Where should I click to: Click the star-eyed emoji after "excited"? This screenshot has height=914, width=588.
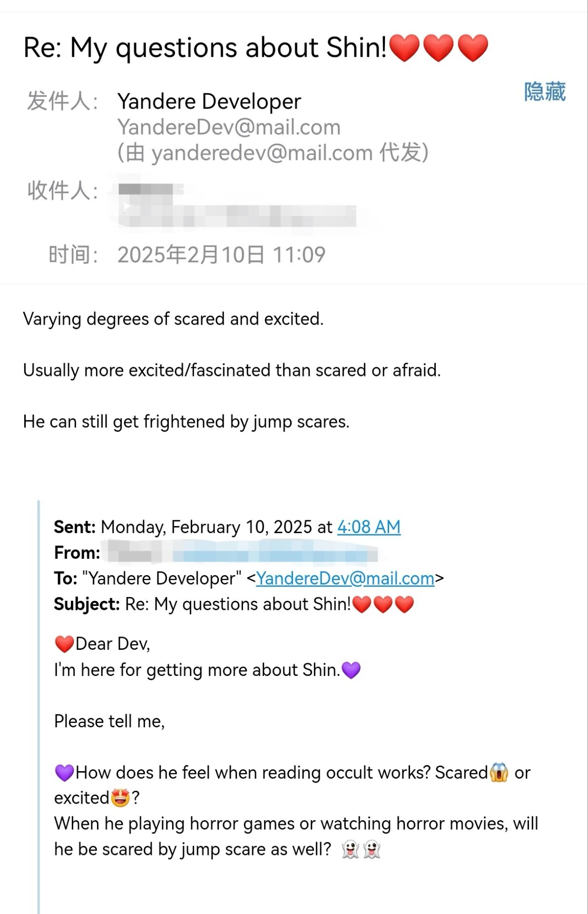(120, 798)
